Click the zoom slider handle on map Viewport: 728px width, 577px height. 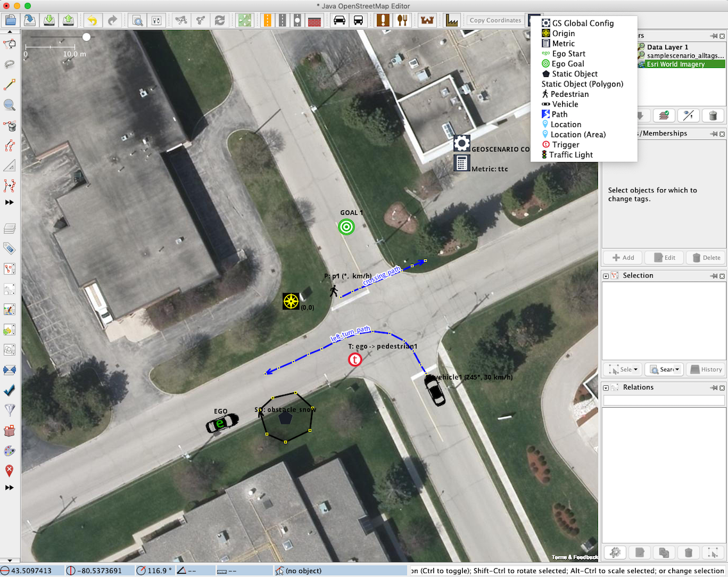[87, 37]
